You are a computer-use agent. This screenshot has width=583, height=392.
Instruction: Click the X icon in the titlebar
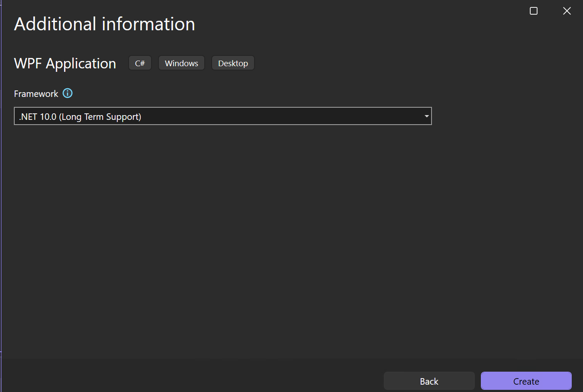point(567,11)
